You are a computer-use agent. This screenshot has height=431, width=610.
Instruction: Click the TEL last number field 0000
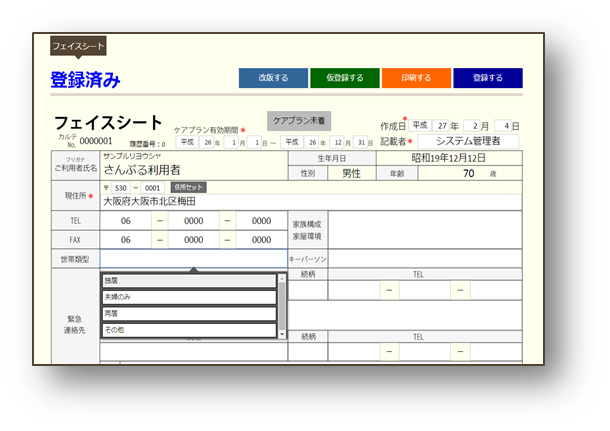[261, 221]
